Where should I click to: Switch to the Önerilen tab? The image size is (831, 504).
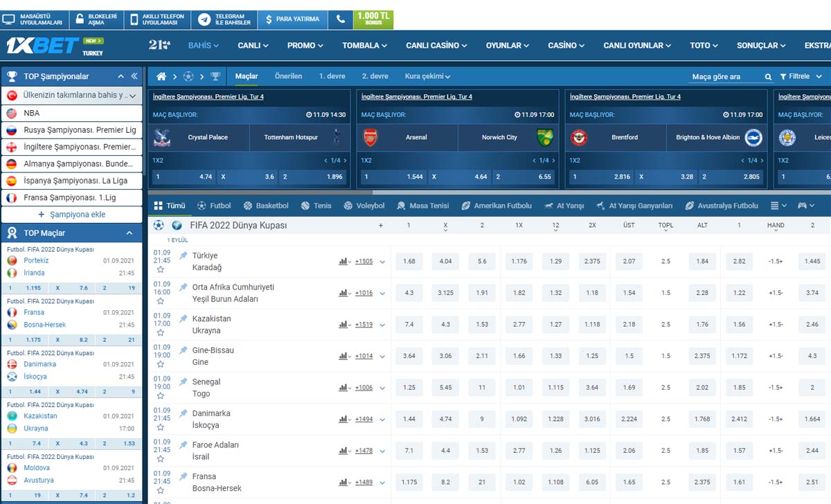288,76
